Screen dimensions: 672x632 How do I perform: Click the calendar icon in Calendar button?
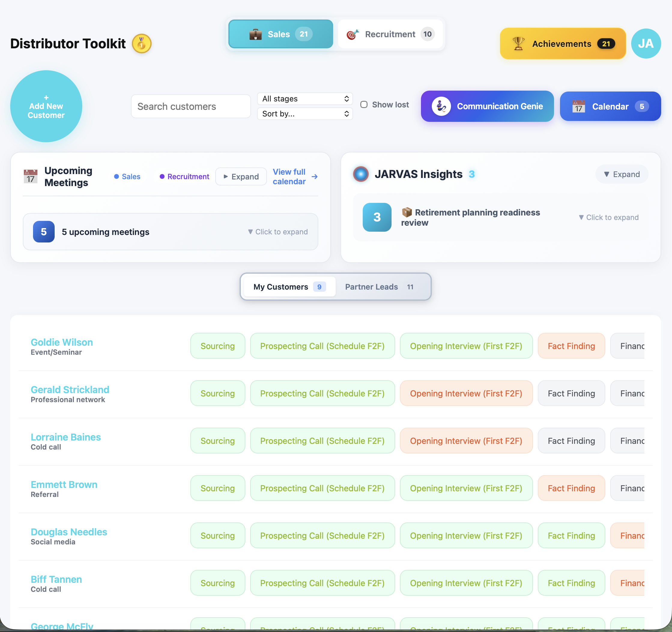(x=578, y=107)
